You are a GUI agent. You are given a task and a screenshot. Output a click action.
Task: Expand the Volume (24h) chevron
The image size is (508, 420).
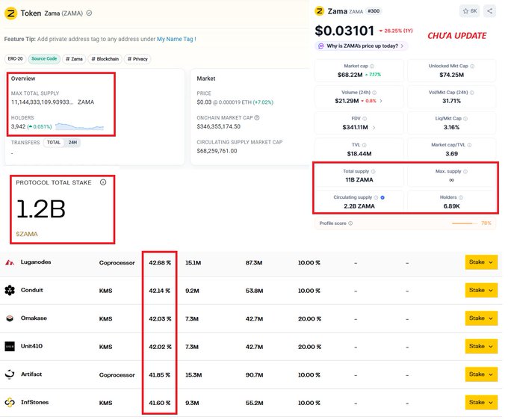tap(381, 101)
